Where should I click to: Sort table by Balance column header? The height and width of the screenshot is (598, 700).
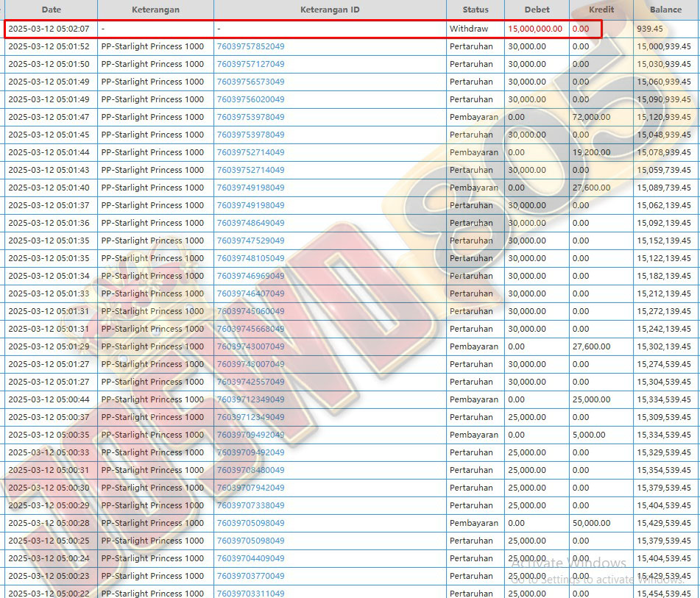tap(665, 10)
